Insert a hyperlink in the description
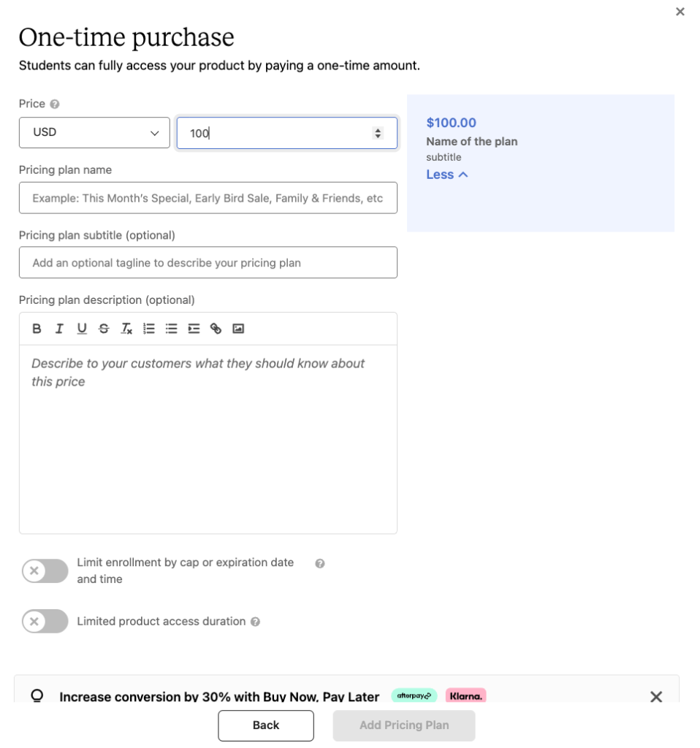Viewport: 700px width, 748px height. [215, 328]
